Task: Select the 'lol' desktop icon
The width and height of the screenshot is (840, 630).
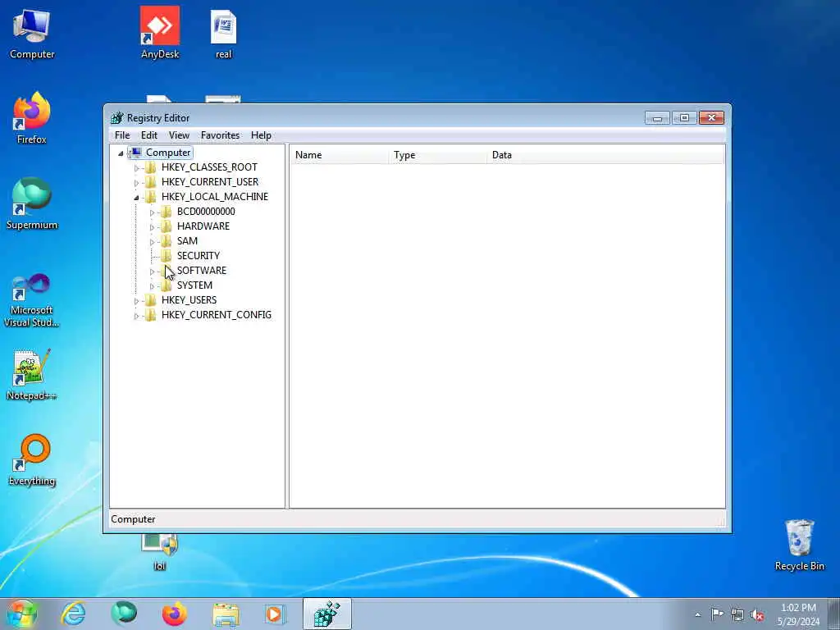Action: point(160,552)
